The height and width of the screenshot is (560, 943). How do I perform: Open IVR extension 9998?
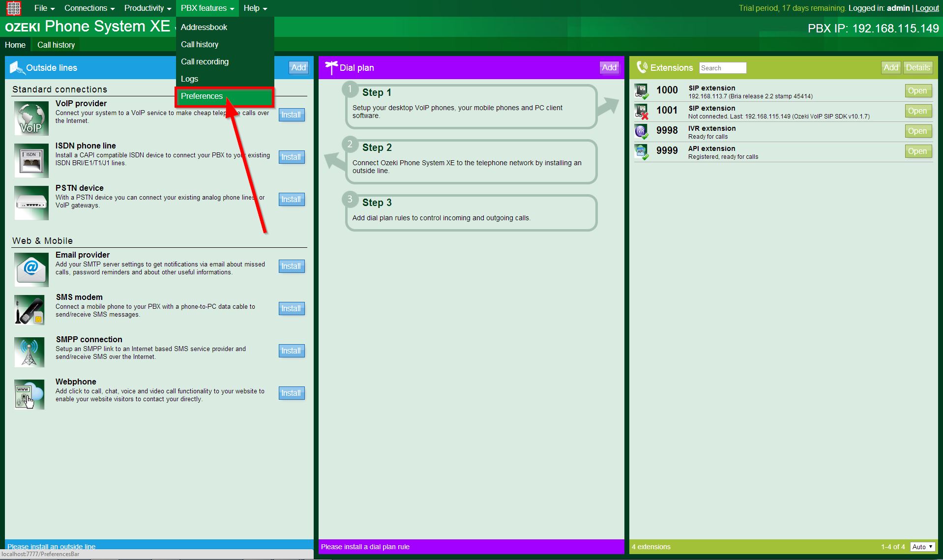pos(918,131)
